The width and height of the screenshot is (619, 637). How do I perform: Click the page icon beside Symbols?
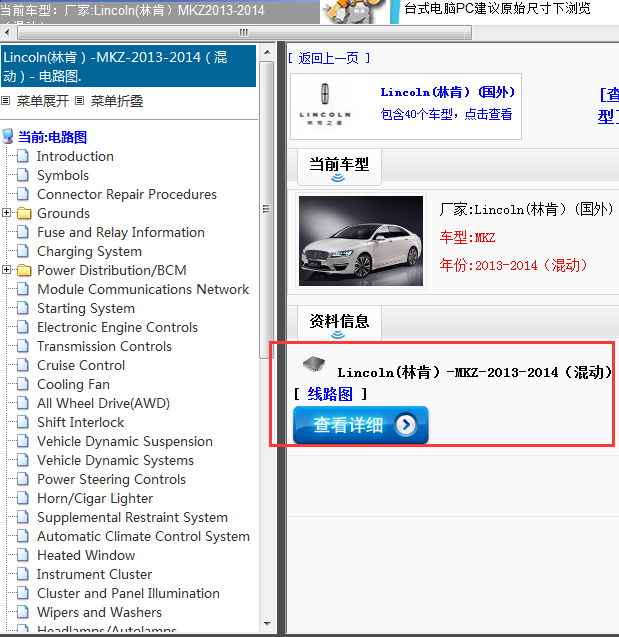point(23,175)
